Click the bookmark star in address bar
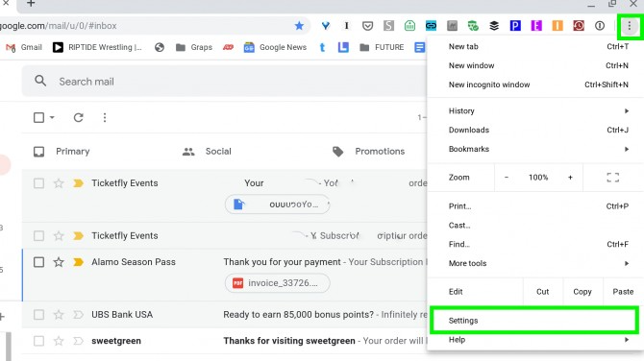The height and width of the screenshot is (361, 644). 299,26
